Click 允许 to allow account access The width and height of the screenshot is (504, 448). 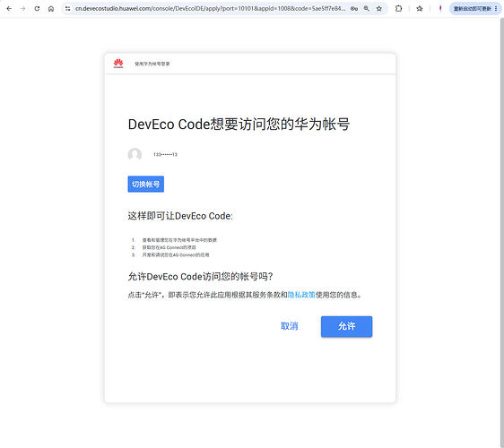click(x=346, y=326)
